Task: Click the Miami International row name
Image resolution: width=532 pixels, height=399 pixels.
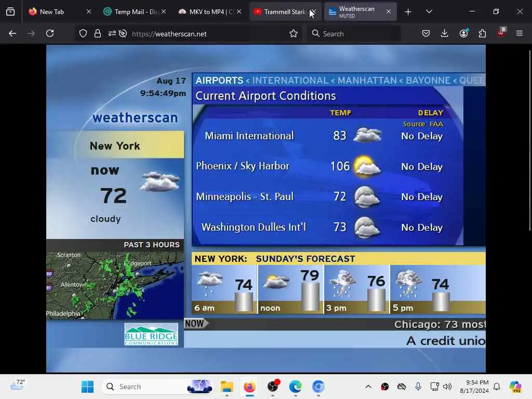Action: pyautogui.click(x=249, y=136)
